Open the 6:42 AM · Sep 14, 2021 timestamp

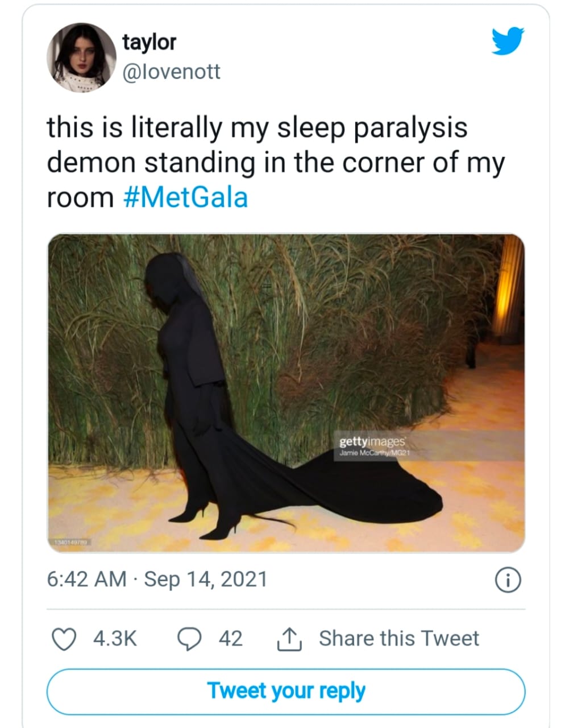click(x=157, y=579)
